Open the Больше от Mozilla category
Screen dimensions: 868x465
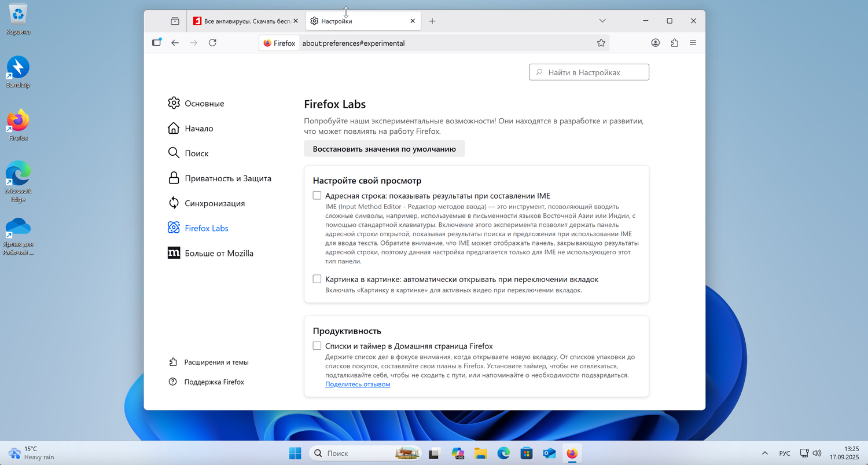coord(211,253)
